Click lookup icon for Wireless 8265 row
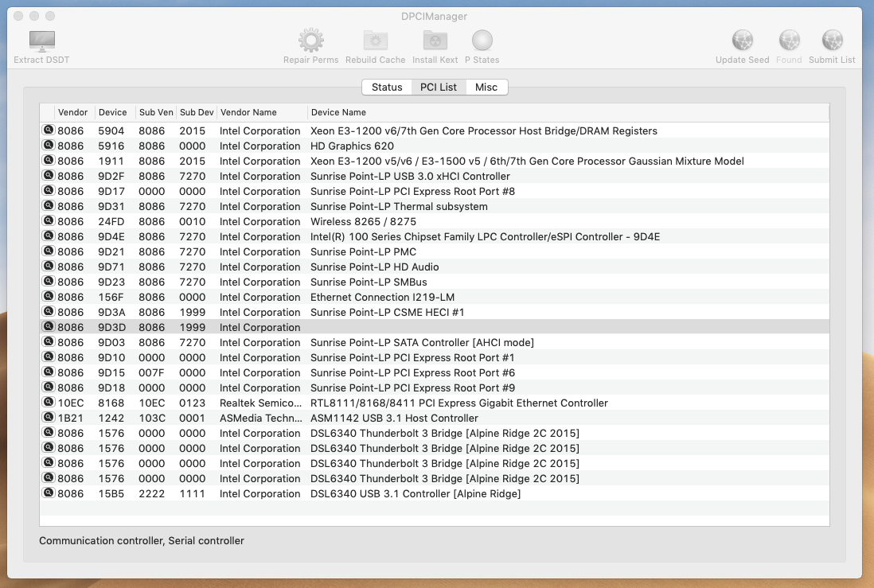This screenshot has height=588, width=874. pos(48,221)
